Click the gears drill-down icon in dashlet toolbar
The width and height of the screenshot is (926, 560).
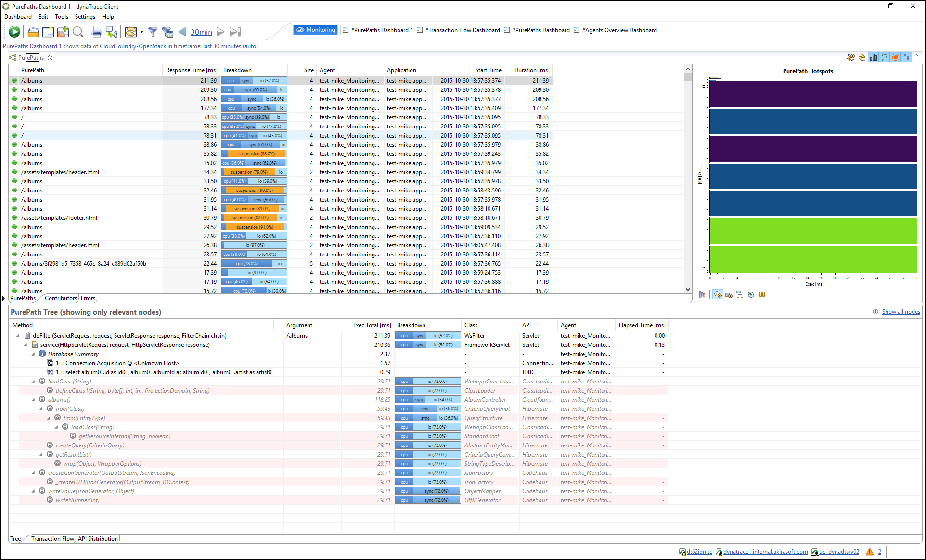pos(851,57)
